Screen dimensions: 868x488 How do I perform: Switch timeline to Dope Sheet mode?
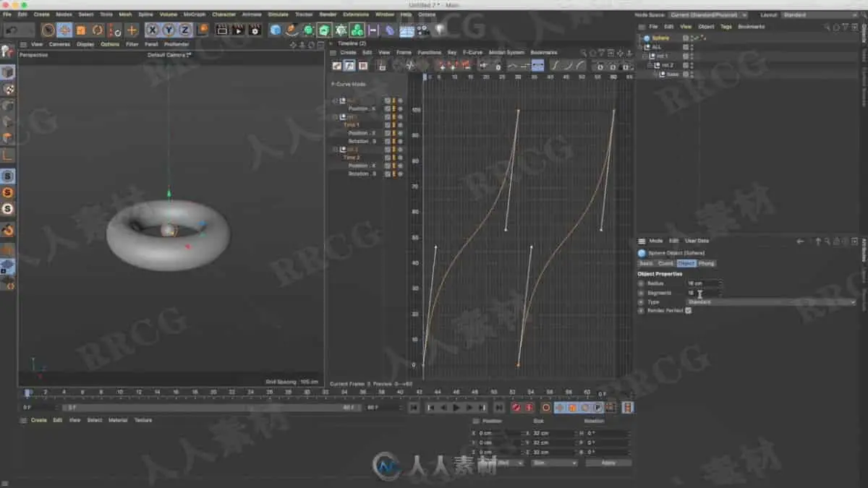[x=337, y=65]
